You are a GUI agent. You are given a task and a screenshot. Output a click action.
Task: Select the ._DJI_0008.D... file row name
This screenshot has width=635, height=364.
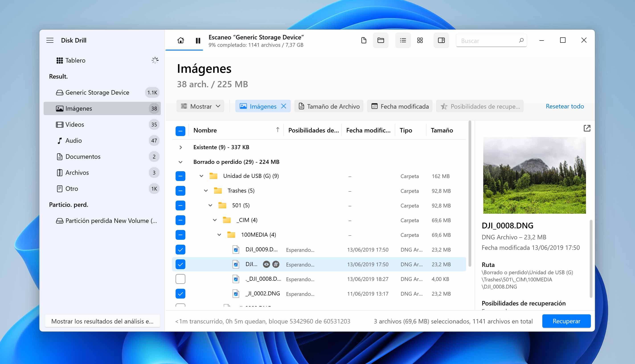click(263, 279)
